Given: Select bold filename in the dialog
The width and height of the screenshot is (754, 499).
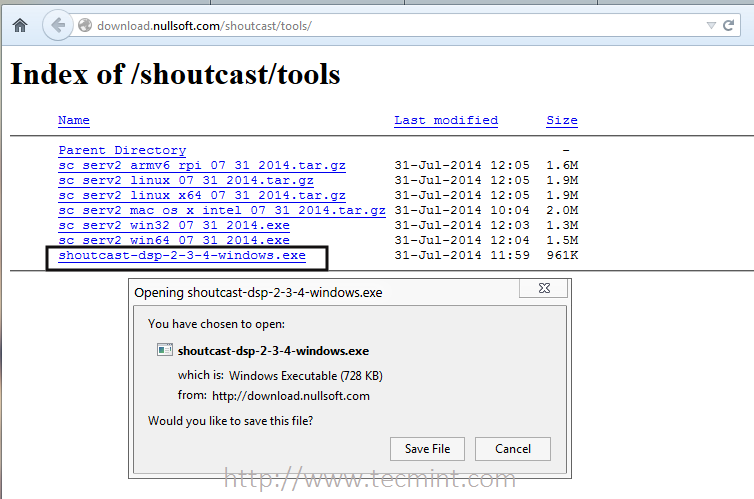Looking at the screenshot, I should point(273,351).
